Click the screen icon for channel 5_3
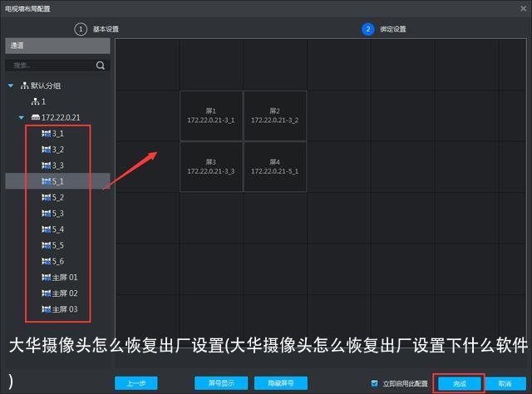 [x=47, y=214]
